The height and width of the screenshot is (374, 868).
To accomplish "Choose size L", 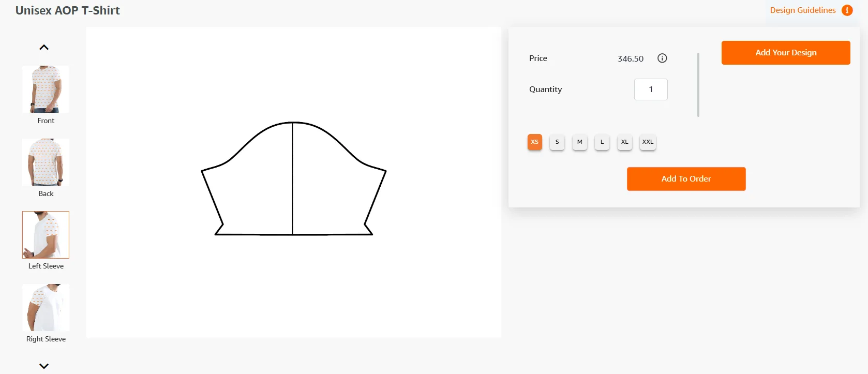I will (x=602, y=142).
